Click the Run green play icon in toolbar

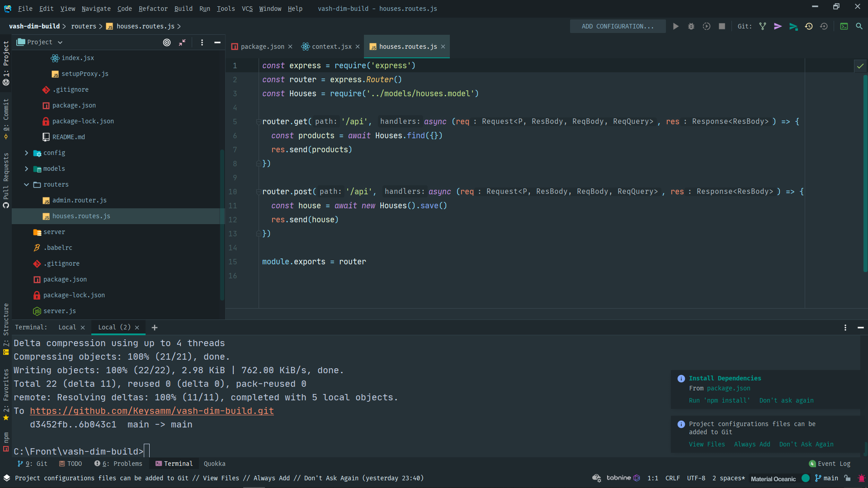pyautogui.click(x=675, y=27)
